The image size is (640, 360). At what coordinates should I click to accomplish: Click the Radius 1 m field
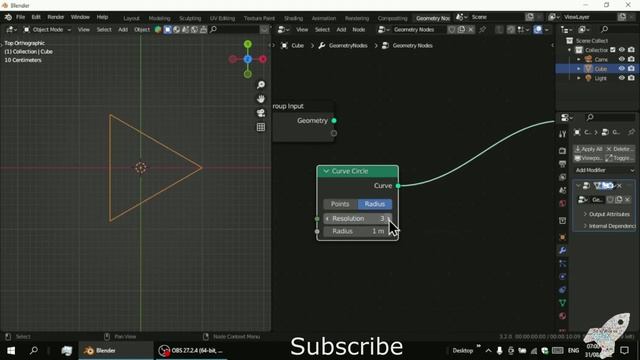[x=358, y=231]
